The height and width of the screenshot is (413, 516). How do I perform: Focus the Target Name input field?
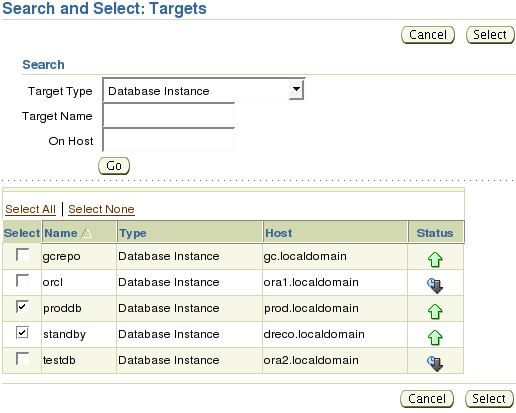click(169, 115)
